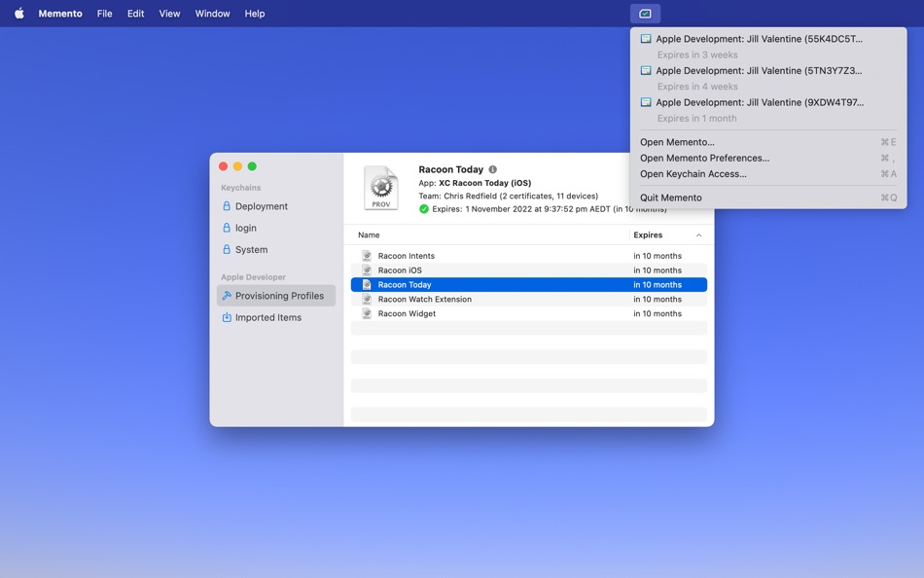
Task: Click the red close button of Memento window
Action: point(224,166)
